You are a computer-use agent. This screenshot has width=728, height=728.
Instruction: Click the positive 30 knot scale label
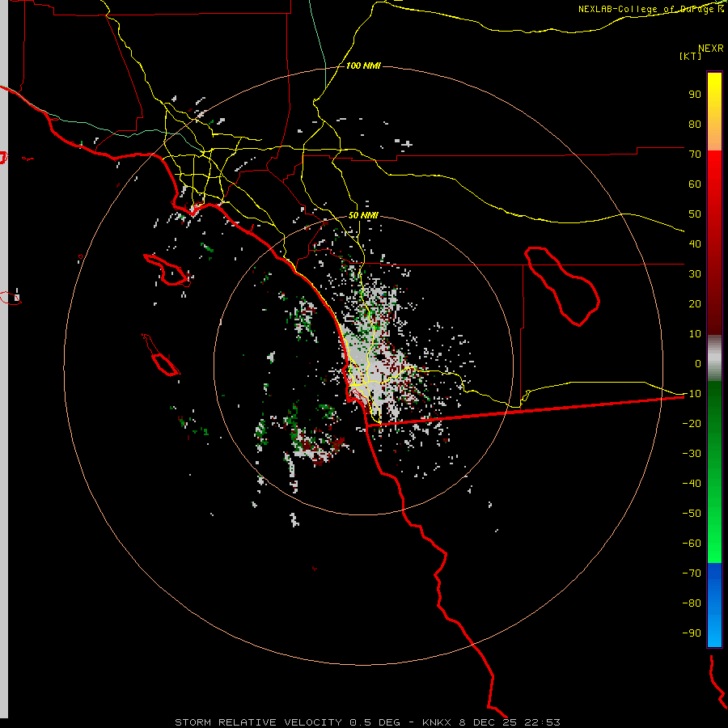[695, 274]
